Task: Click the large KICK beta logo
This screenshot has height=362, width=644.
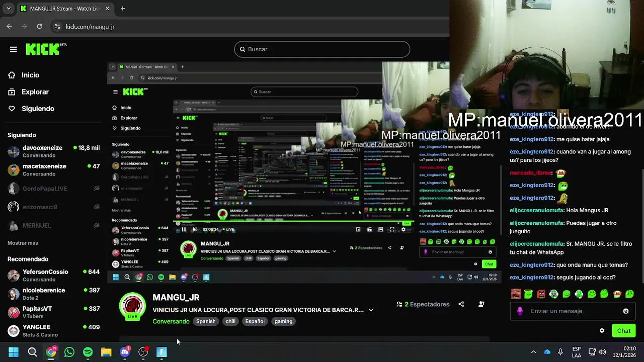Action: [x=46, y=49]
